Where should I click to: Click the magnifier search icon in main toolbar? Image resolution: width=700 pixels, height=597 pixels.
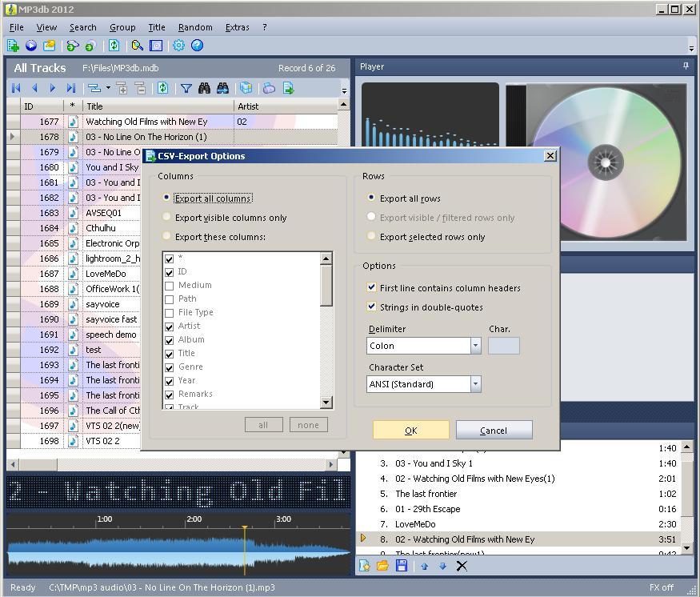pyautogui.click(x=137, y=46)
